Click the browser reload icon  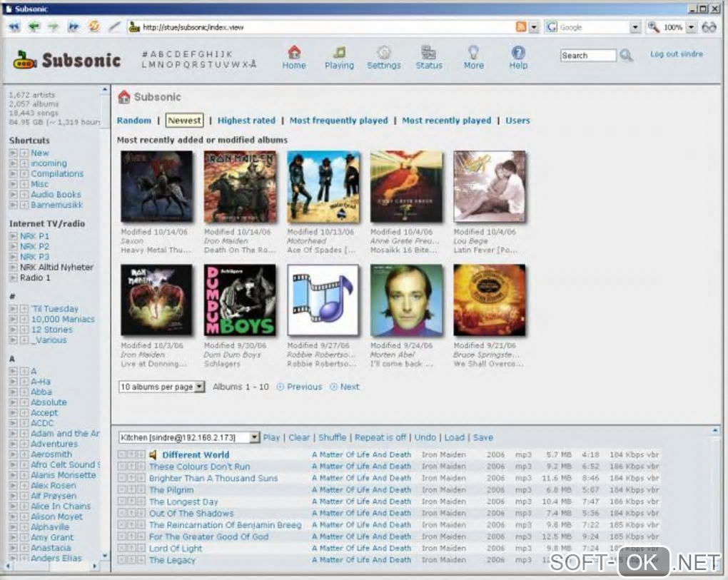93,26
